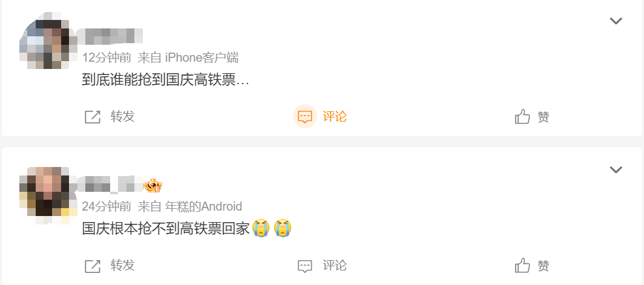Click the repost icon on the second post
This screenshot has height=285, width=644.
[93, 266]
